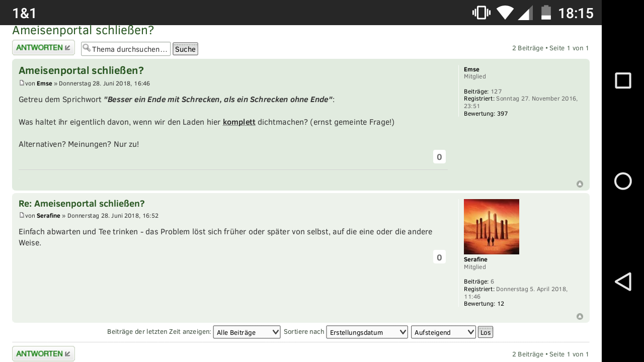Open recent apps with the square button

click(x=623, y=80)
